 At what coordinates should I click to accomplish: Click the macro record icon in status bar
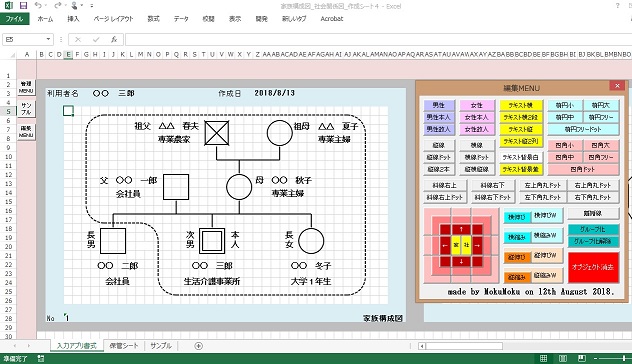[x=41, y=358]
